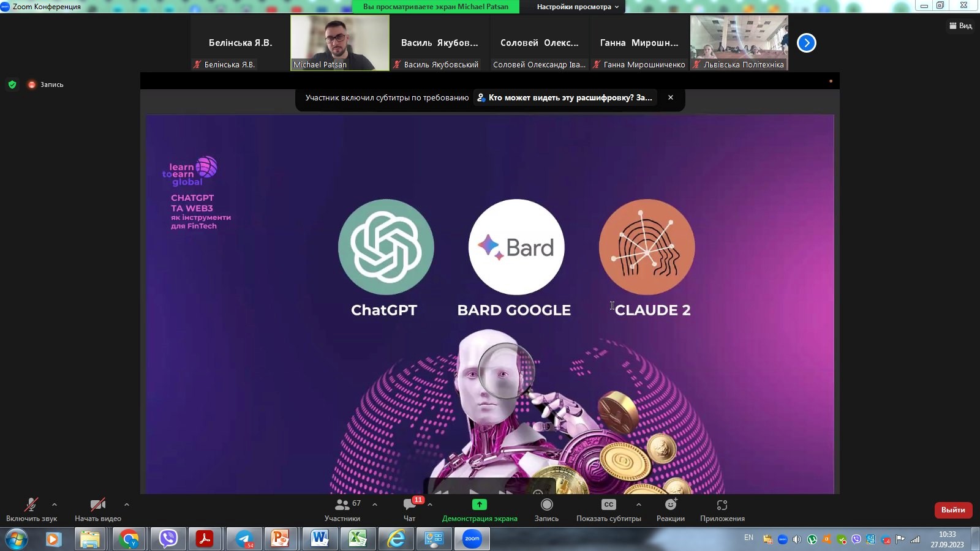
Task: Expand the chat options arrow
Action: tap(430, 504)
